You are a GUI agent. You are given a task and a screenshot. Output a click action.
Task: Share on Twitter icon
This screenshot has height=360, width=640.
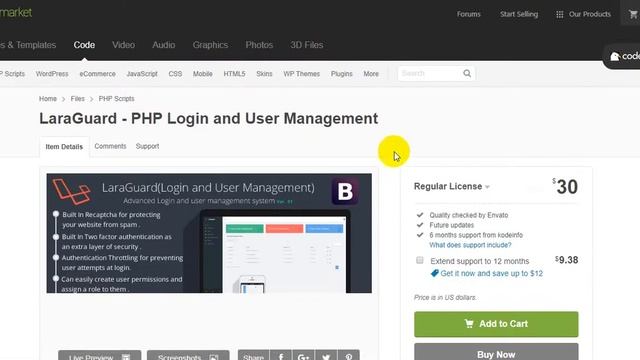point(326,357)
